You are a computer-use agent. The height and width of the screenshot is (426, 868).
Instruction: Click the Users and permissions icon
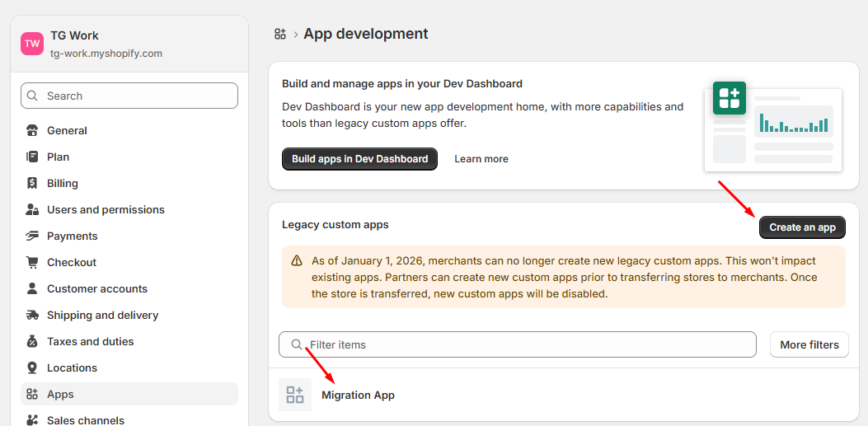point(32,209)
